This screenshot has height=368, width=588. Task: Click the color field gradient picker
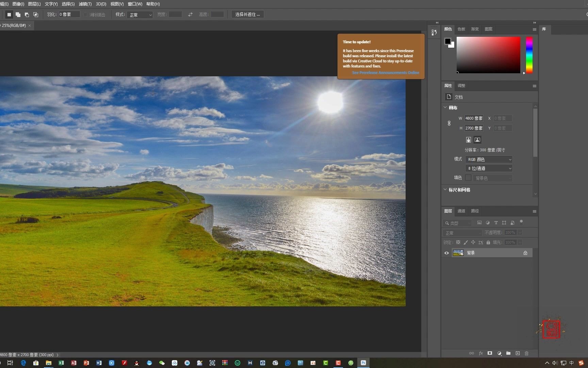pyautogui.click(x=488, y=55)
